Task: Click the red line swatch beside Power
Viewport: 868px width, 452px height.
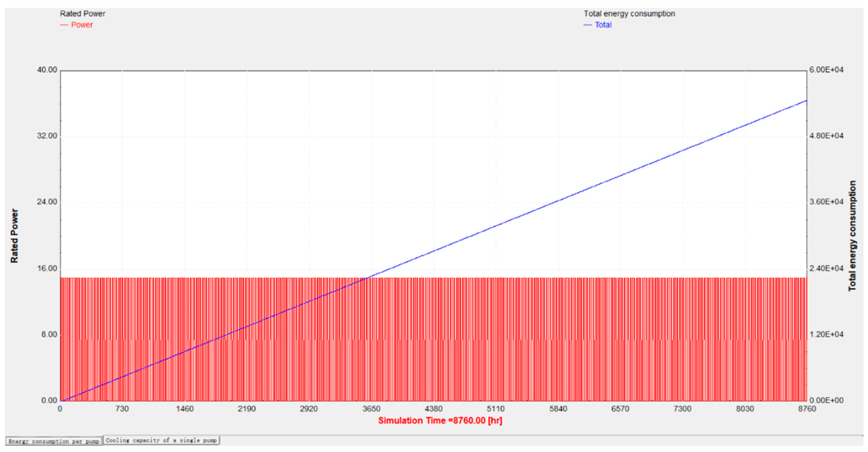Action: pyautogui.click(x=64, y=25)
